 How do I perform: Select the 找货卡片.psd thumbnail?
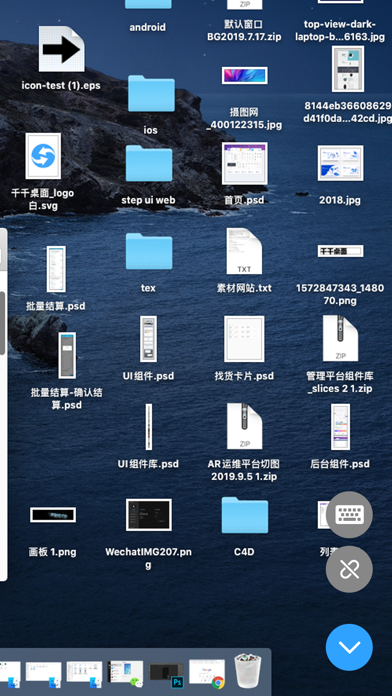pyautogui.click(x=244, y=339)
